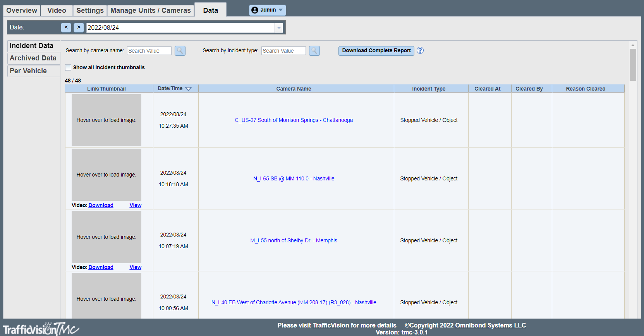Expand the date dropdown arrow
The height and width of the screenshot is (336, 644).
point(279,28)
